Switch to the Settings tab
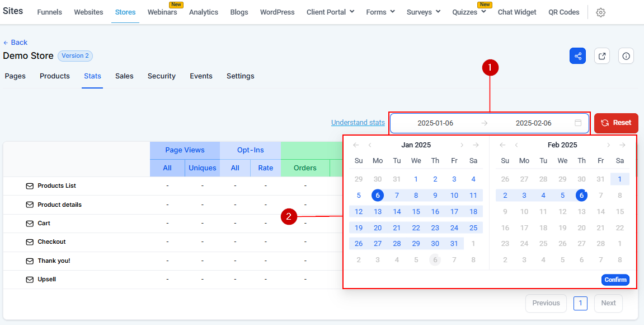 tap(240, 76)
